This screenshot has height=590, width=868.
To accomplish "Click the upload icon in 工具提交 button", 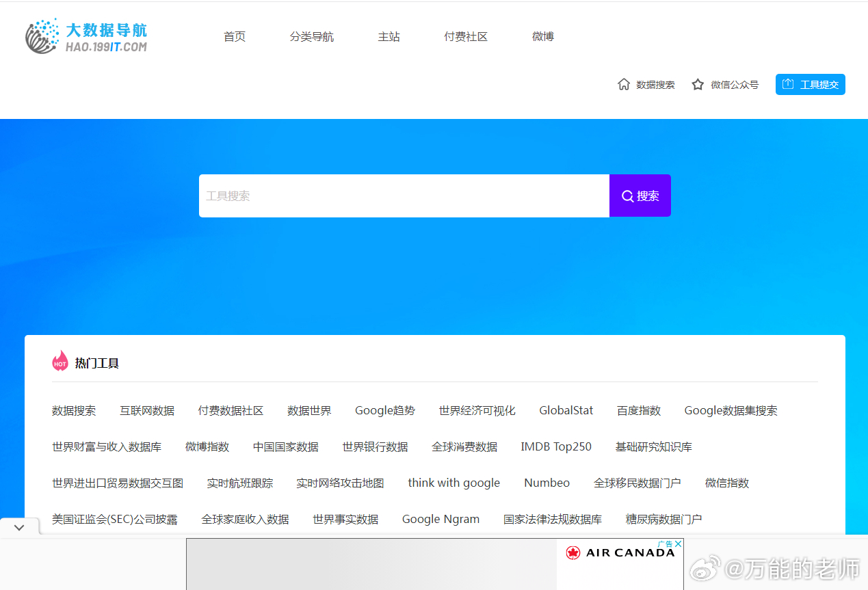I will (788, 84).
